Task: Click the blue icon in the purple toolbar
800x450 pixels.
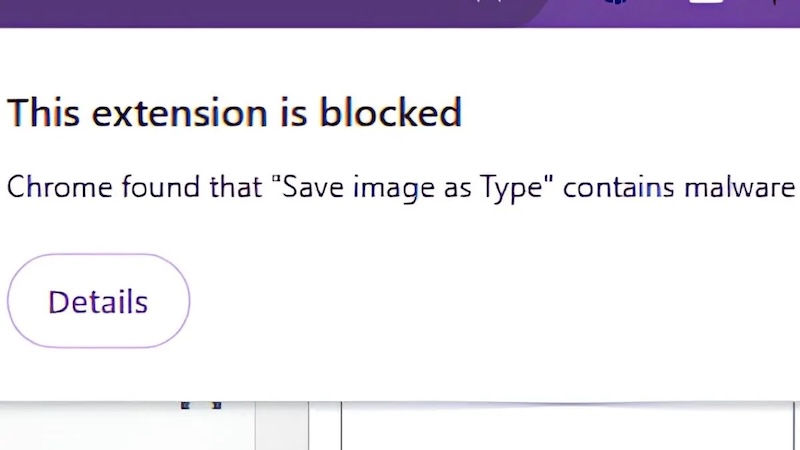Action: pos(614,4)
